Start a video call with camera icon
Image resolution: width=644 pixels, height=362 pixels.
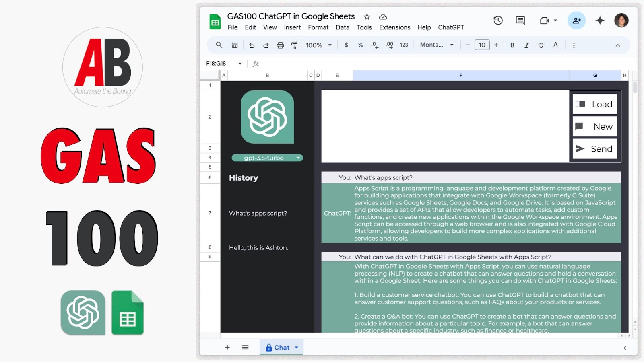[545, 21]
